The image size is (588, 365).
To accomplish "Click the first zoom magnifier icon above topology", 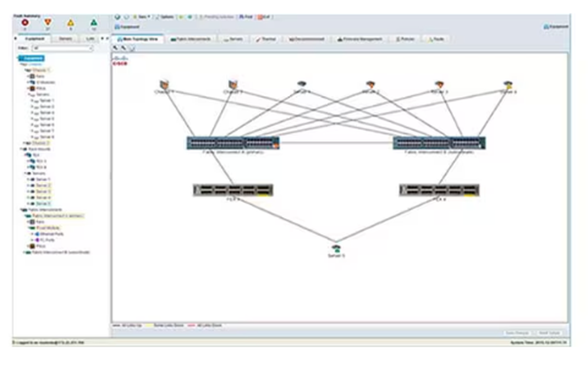I will tap(115, 48).
